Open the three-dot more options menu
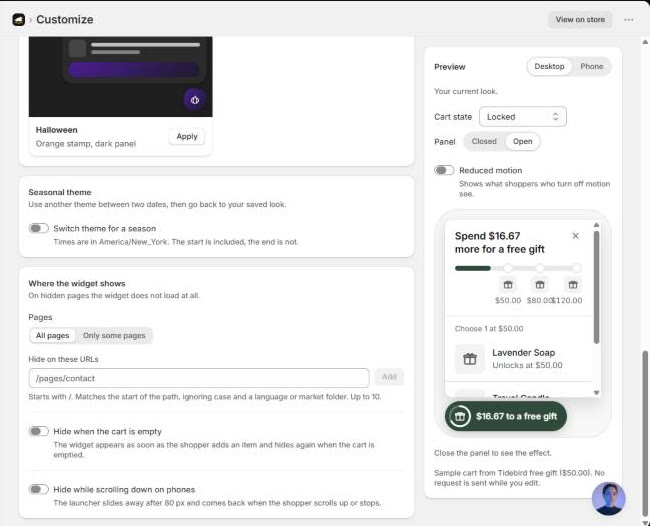650x526 pixels. pyautogui.click(x=628, y=19)
